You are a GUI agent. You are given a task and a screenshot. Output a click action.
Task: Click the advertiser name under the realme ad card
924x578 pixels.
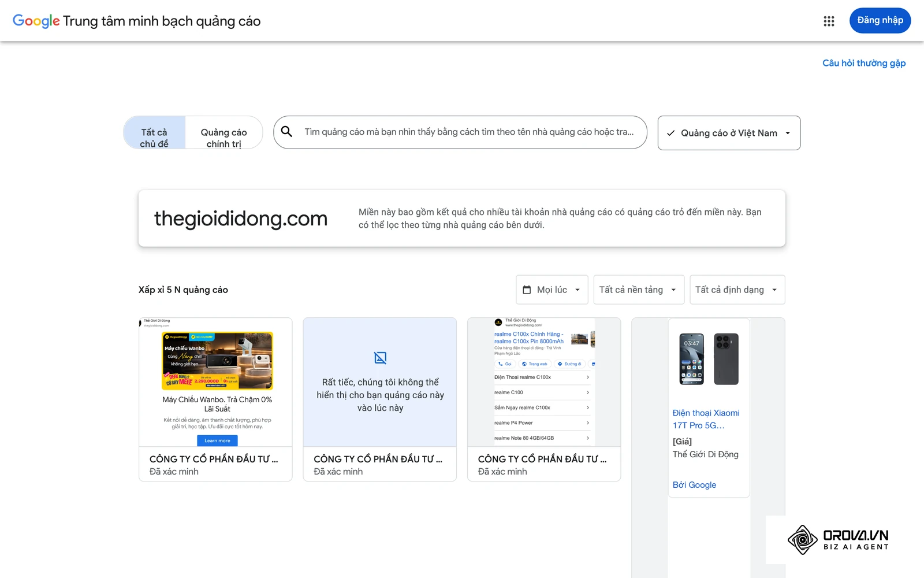point(542,459)
